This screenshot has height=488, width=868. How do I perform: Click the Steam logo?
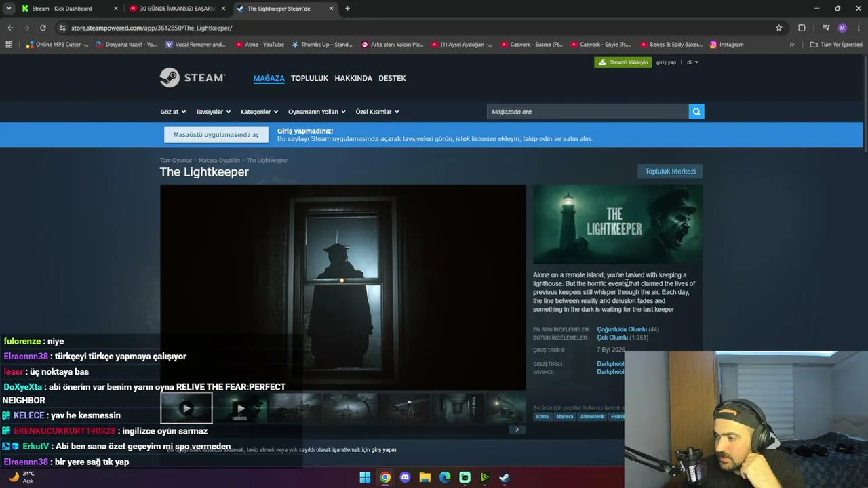pos(192,78)
